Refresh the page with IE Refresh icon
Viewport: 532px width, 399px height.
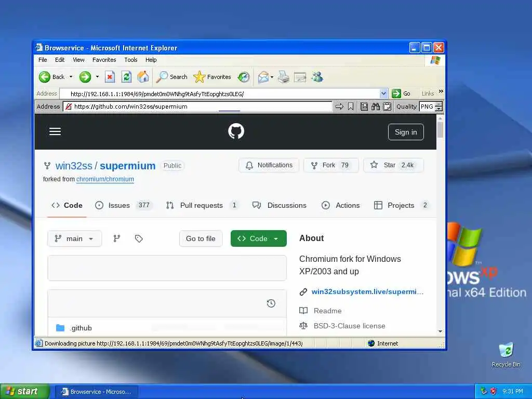pyautogui.click(x=126, y=77)
